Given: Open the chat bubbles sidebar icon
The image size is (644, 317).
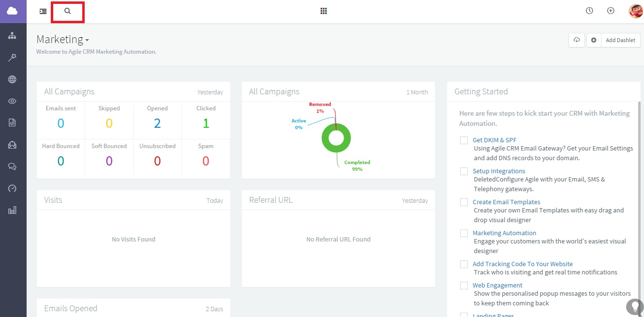Looking at the screenshot, I should pos(13,166).
